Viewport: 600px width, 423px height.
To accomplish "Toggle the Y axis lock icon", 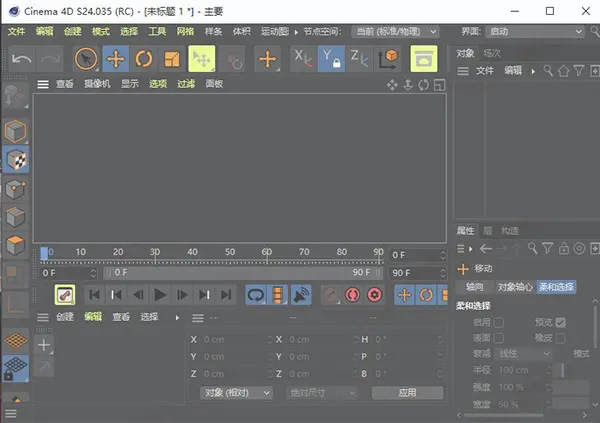I will 332,58.
